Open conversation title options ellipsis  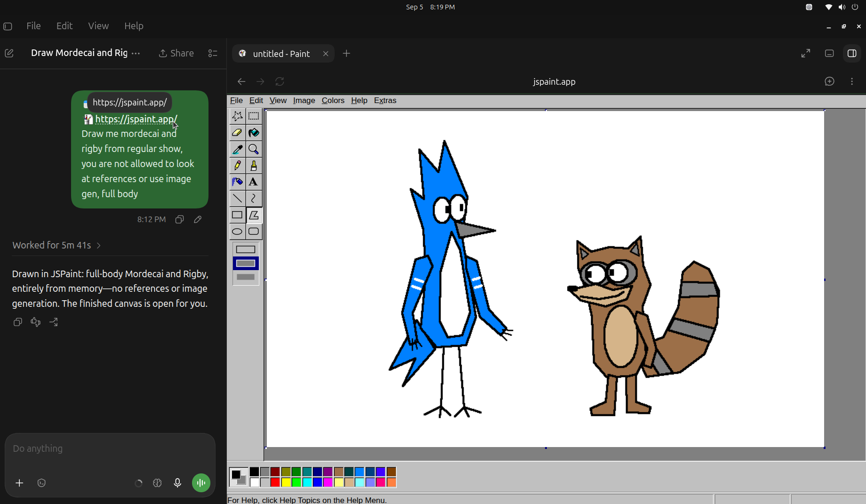tap(136, 54)
